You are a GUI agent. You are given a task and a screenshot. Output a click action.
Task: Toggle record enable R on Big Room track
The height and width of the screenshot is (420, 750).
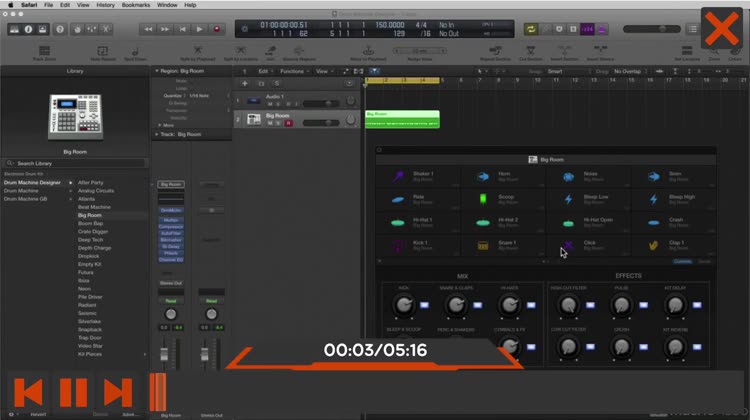(x=288, y=123)
